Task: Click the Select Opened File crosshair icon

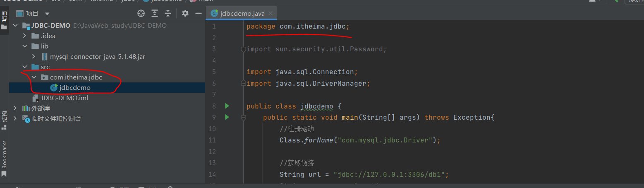Action: pos(141,14)
